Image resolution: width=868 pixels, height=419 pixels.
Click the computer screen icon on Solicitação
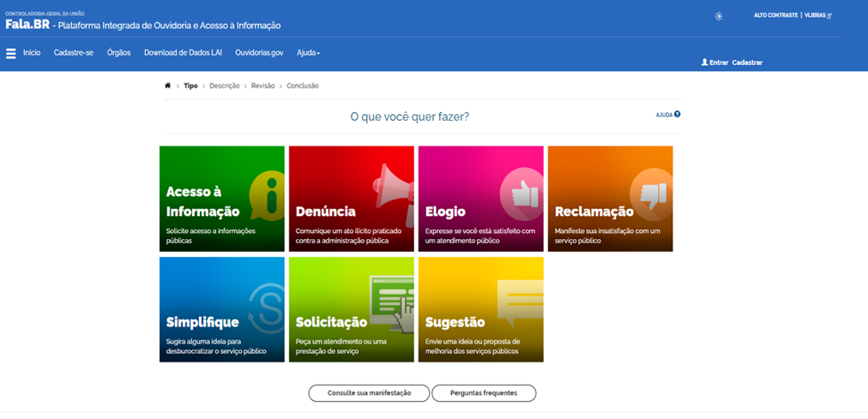tap(392, 304)
